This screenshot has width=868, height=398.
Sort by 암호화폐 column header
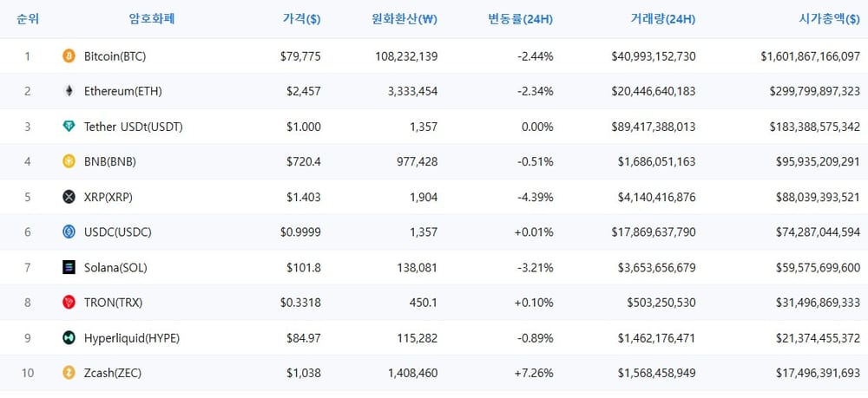coord(152,19)
